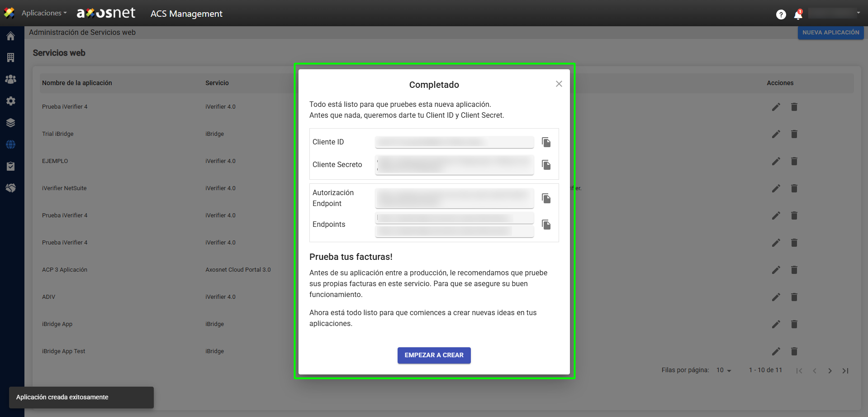Click the Nueva Aplicación button
Image resolution: width=868 pixels, height=417 pixels.
point(830,33)
